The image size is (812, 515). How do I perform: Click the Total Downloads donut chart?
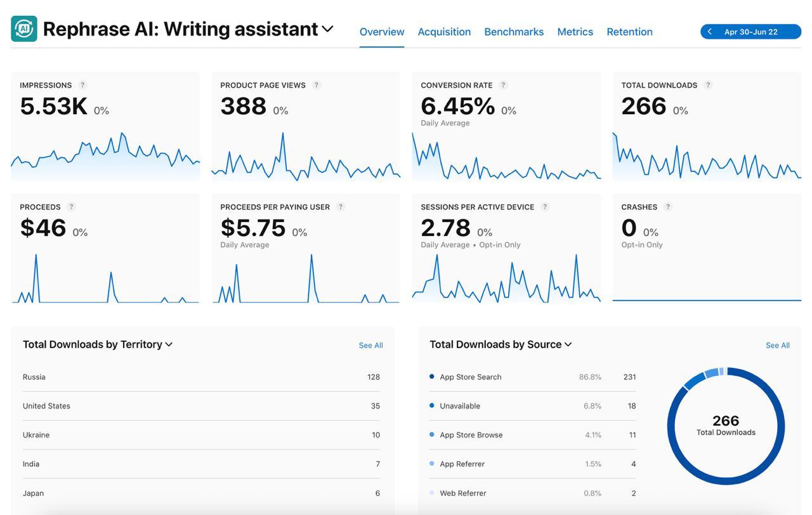point(726,426)
